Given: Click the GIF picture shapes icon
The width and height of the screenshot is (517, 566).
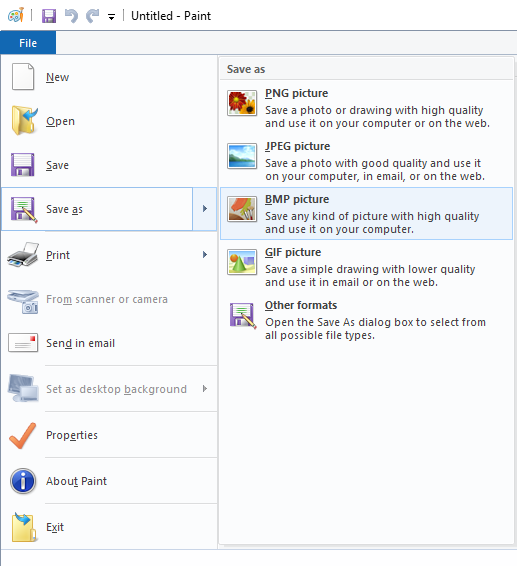Looking at the screenshot, I should click(x=242, y=262).
